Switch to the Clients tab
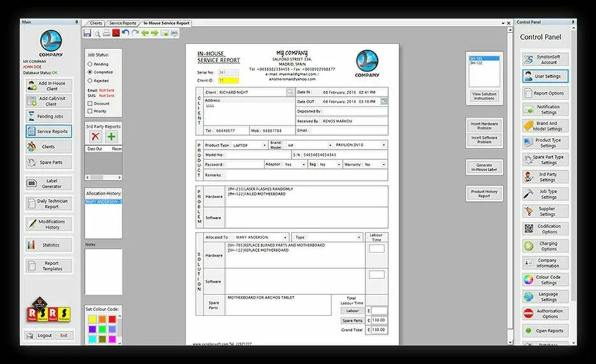Image resolution: width=596 pixels, height=364 pixels. (x=96, y=23)
